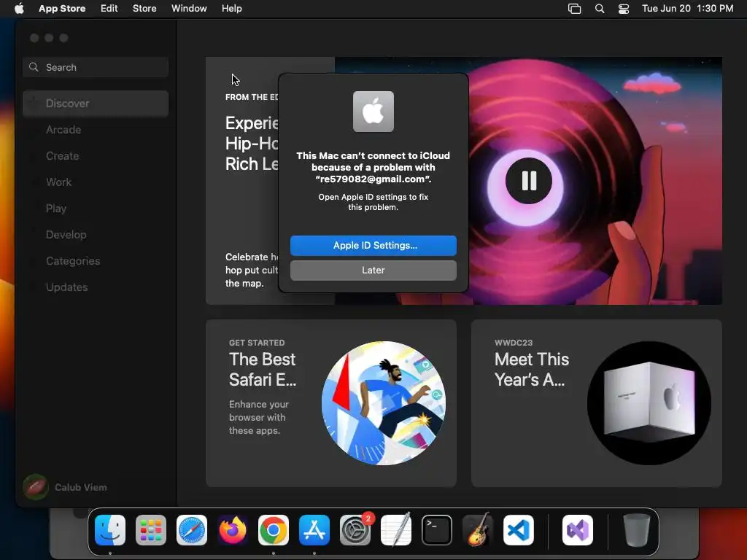The image size is (747, 560).
Task: Select Categories in the sidebar
Action: 96,261
